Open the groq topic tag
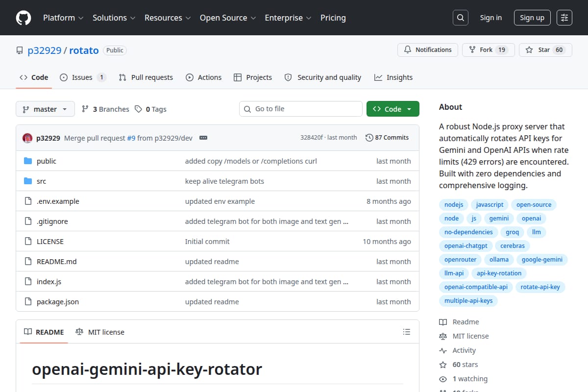 click(x=512, y=232)
